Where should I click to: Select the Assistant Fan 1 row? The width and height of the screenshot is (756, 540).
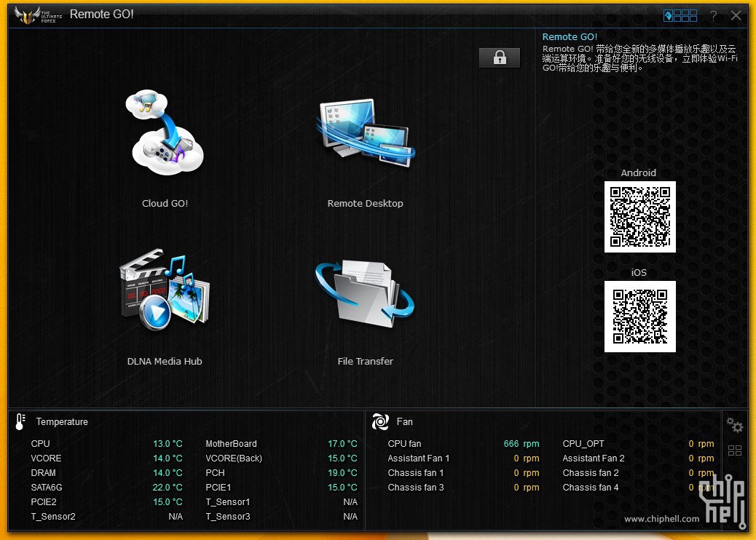click(463, 458)
